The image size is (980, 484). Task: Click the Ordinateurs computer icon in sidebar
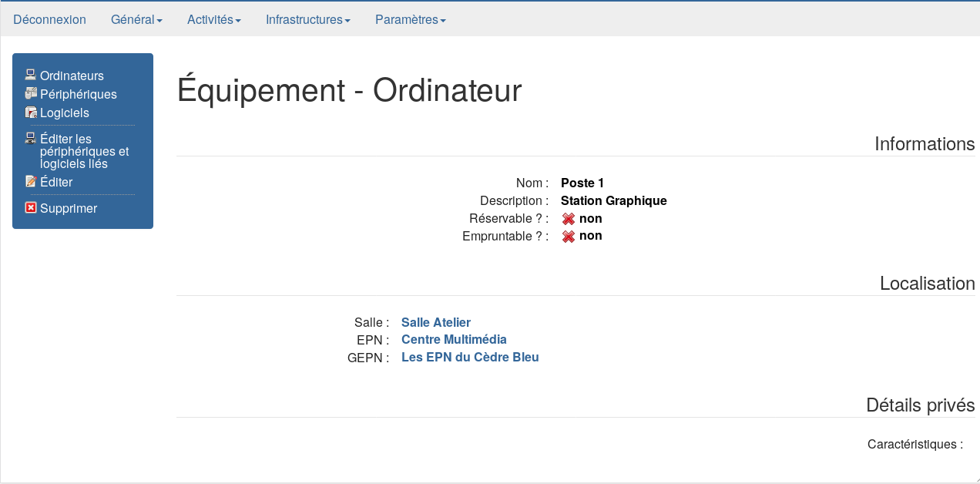(x=31, y=75)
